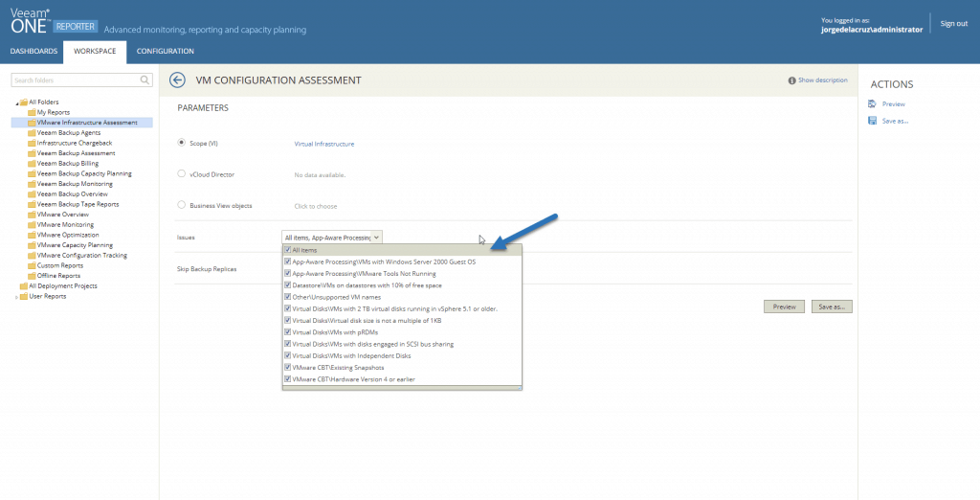Click Save as in Actions panel

tap(895, 121)
